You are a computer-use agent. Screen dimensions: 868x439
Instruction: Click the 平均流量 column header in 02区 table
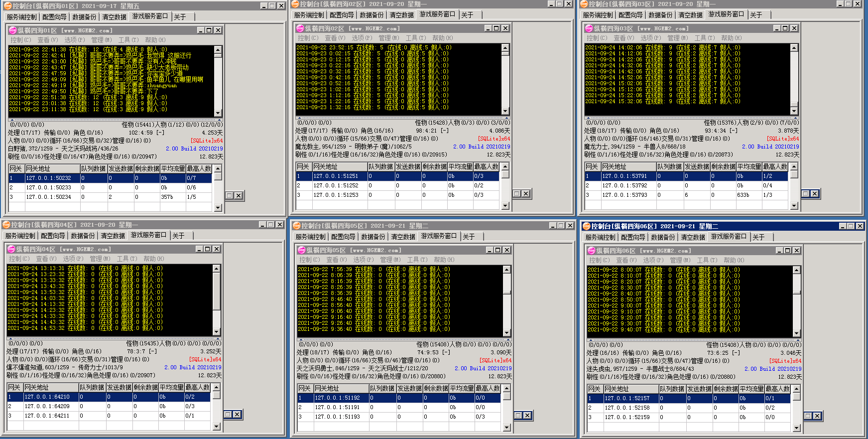pyautogui.click(x=461, y=166)
